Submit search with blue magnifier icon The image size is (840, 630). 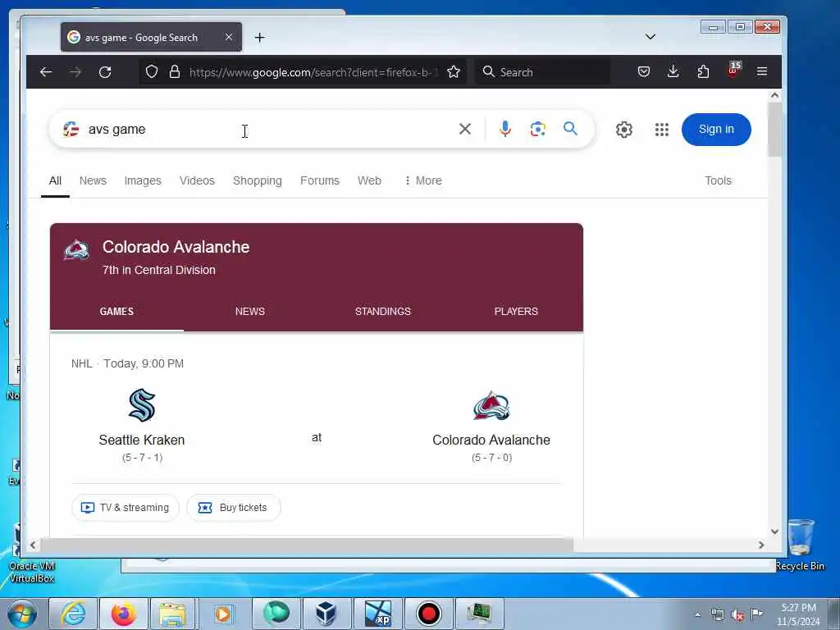571,129
